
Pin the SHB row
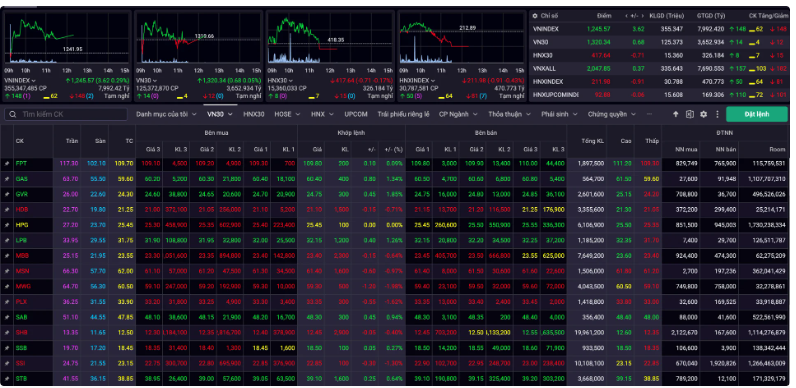pyautogui.click(x=7, y=332)
